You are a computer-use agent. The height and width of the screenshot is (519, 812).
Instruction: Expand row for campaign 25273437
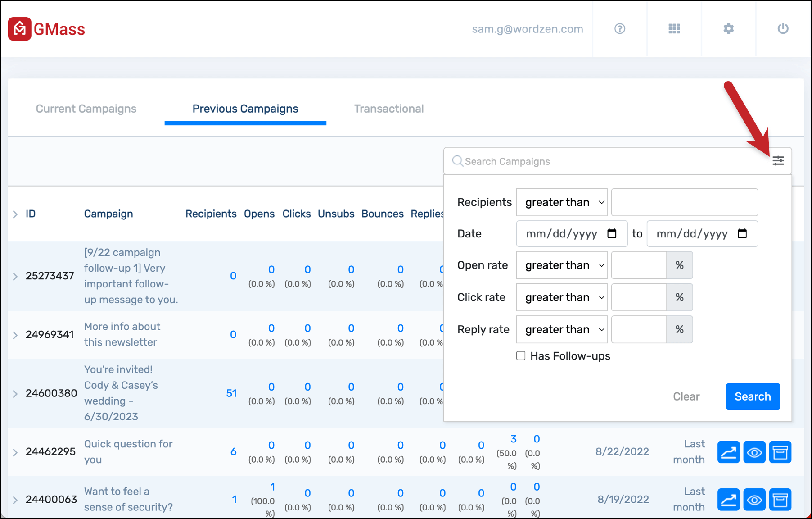[x=15, y=276]
